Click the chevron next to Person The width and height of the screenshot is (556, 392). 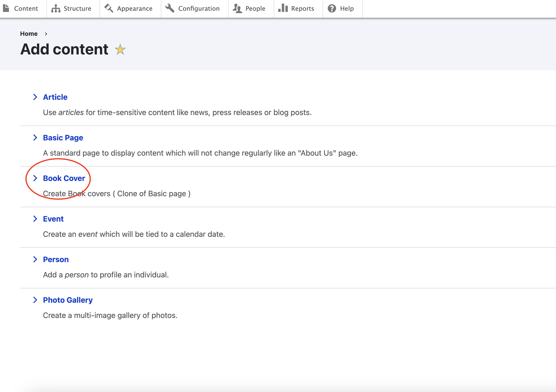pos(35,259)
